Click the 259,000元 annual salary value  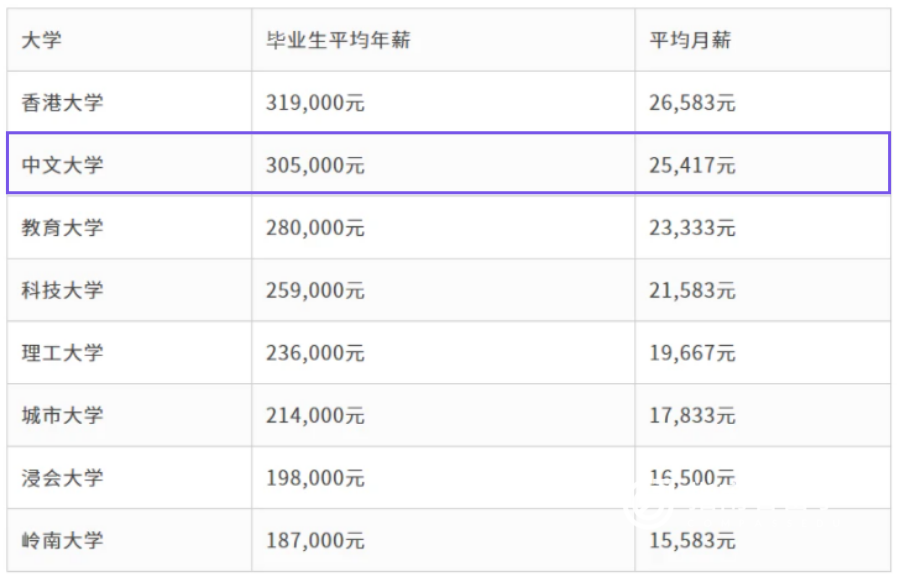click(x=315, y=290)
